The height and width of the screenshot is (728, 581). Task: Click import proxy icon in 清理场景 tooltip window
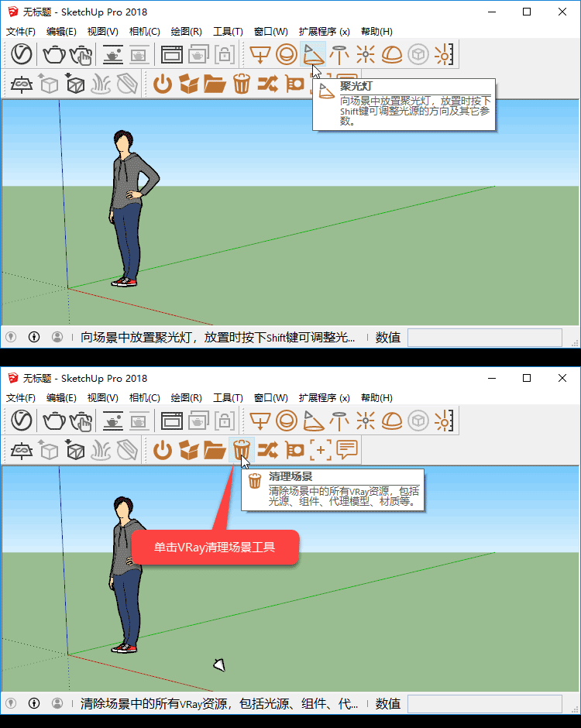coord(75,451)
